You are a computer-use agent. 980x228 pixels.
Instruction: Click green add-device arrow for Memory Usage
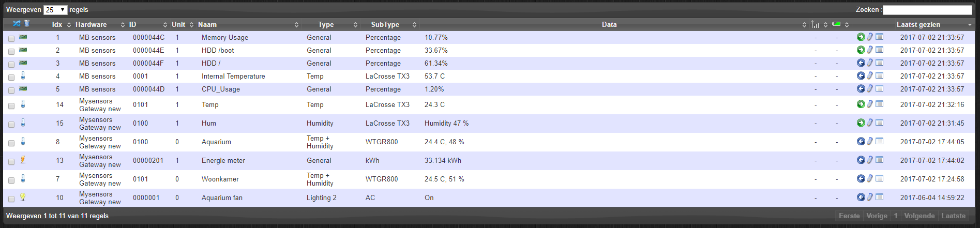(x=861, y=37)
